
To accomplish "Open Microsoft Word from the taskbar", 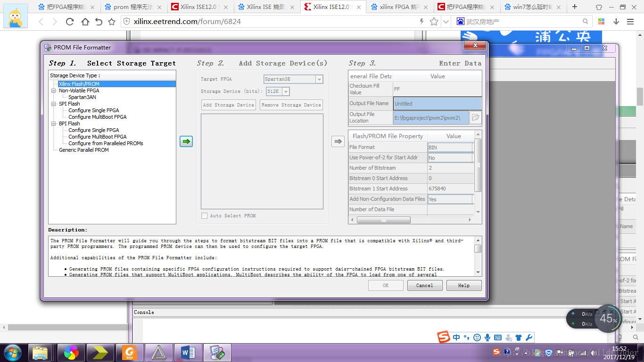I will coord(188,352).
